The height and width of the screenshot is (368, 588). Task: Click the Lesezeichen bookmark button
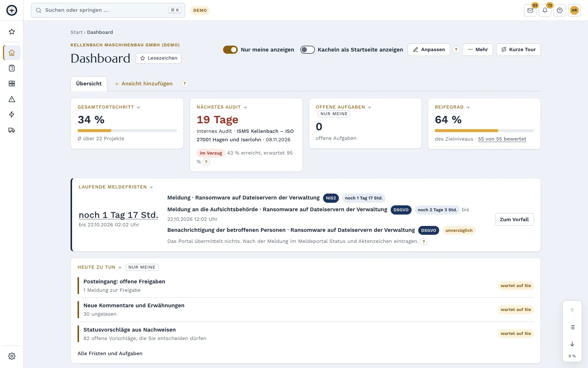click(158, 58)
